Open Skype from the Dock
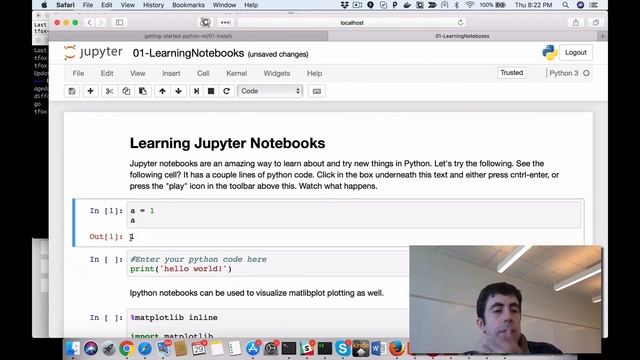Screen dimensions: 640x360 point(342,349)
